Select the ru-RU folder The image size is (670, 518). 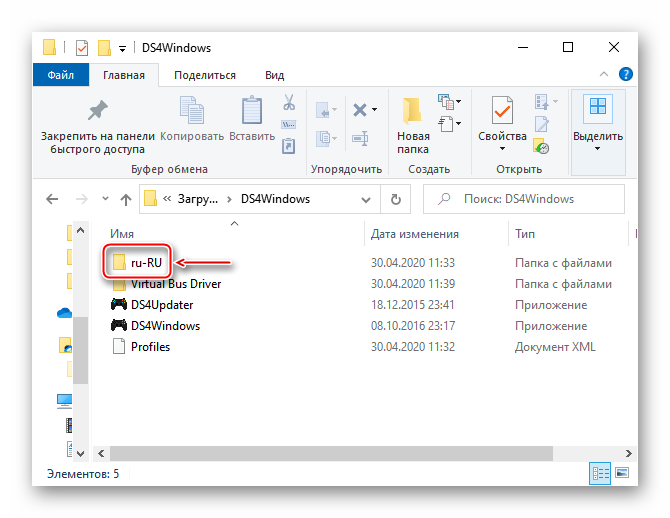tap(137, 262)
